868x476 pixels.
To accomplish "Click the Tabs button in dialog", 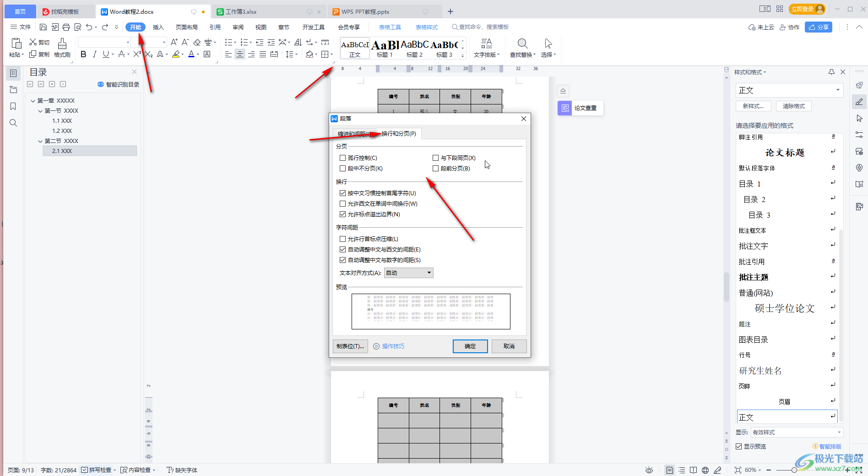I will (350, 346).
